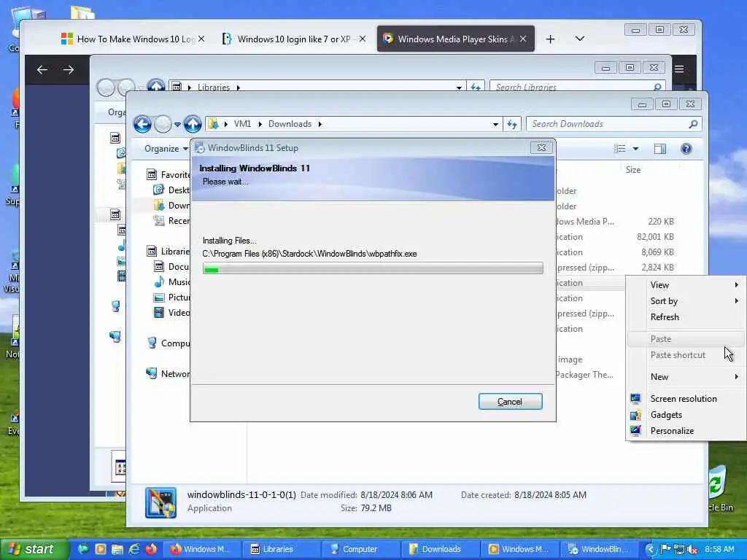Click the Downloads breadcrumb segment

click(290, 124)
